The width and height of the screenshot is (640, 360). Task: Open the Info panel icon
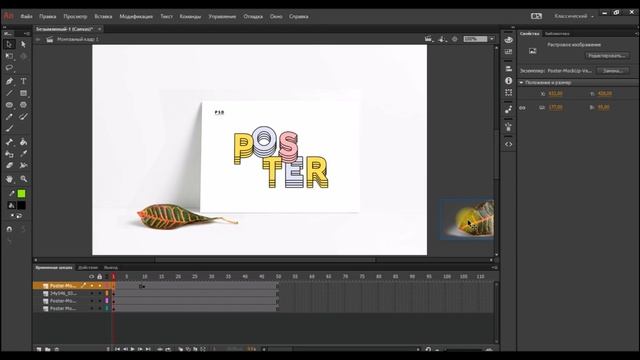pos(508,81)
